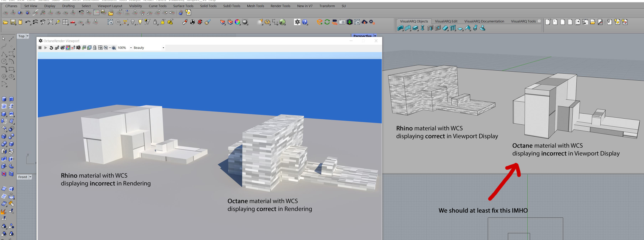Viewport: 644px width, 240px height.
Task: Click the color wheel icon in main toolbar
Action: tap(238, 22)
